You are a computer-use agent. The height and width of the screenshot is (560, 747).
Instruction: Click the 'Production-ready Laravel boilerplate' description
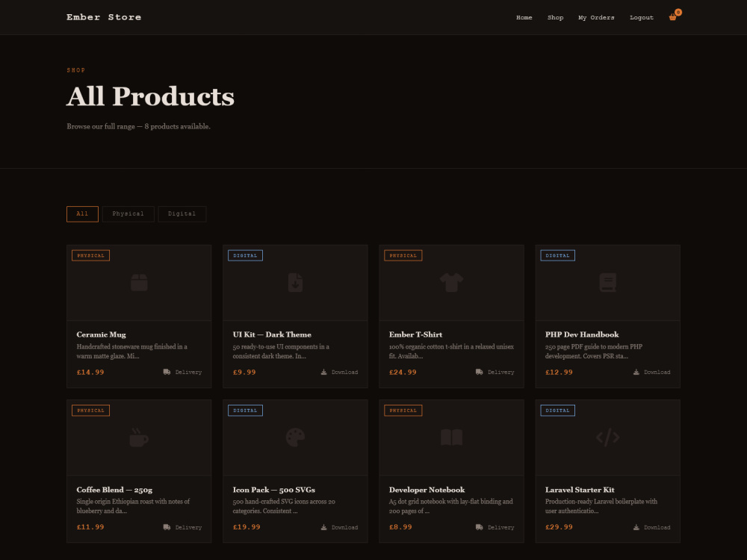(x=601, y=506)
